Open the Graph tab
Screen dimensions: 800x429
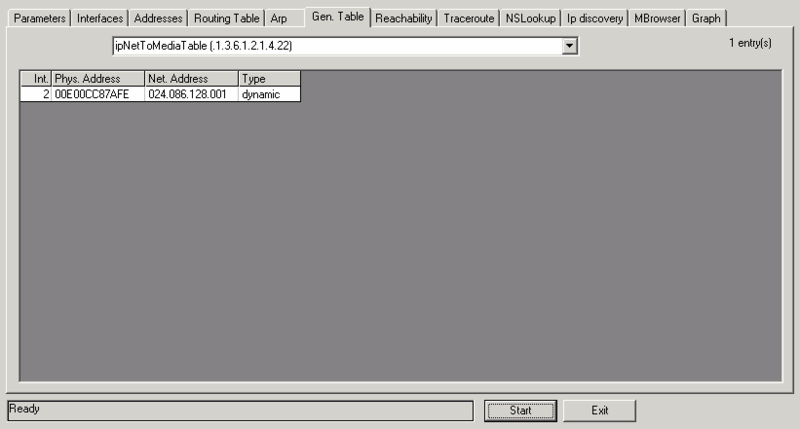coord(706,18)
